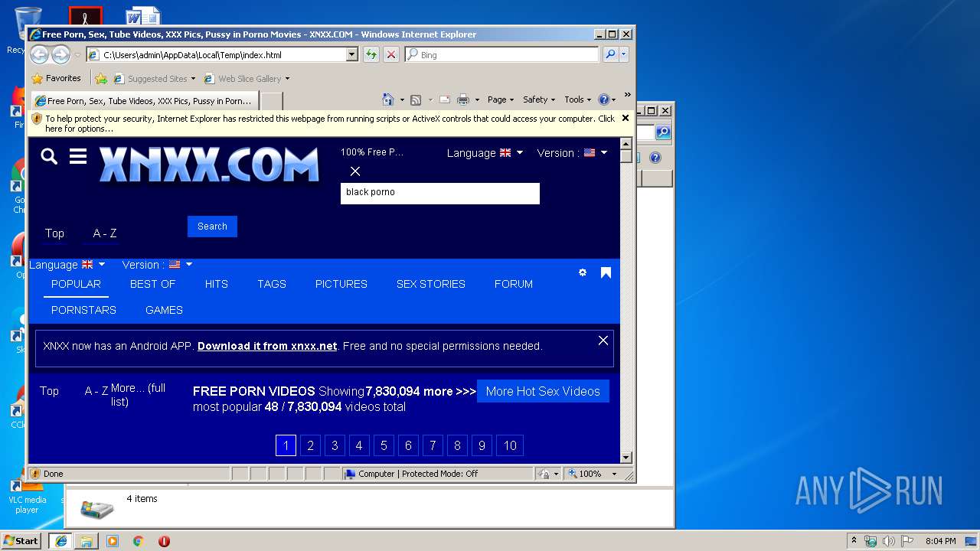Click the 'Download it from xnxx.net' link
Image resolution: width=980 pixels, height=551 pixels.
[267, 346]
